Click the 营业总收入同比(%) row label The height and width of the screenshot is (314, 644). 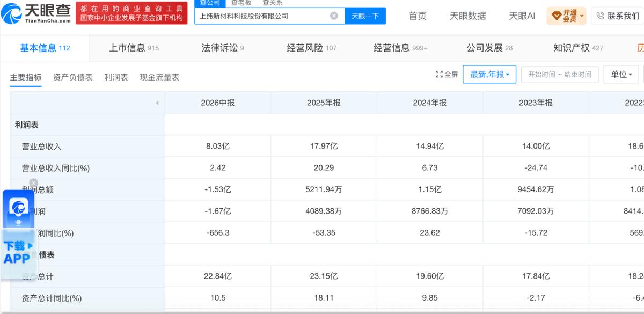click(x=55, y=168)
